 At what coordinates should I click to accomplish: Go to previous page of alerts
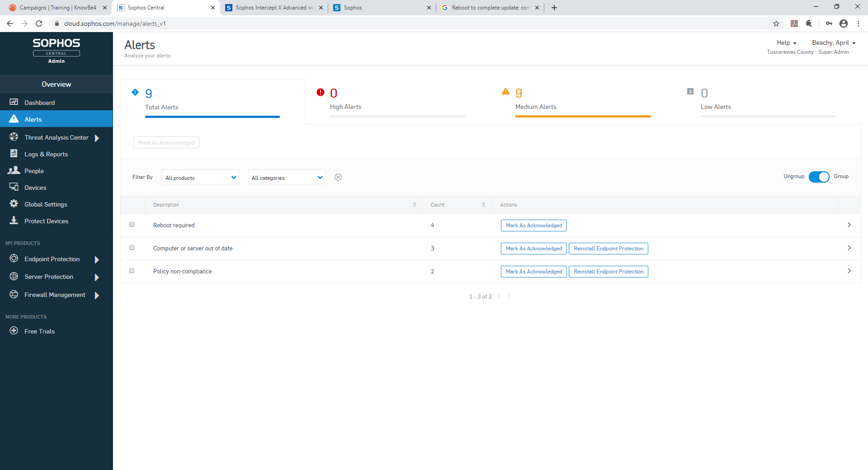(x=500, y=296)
